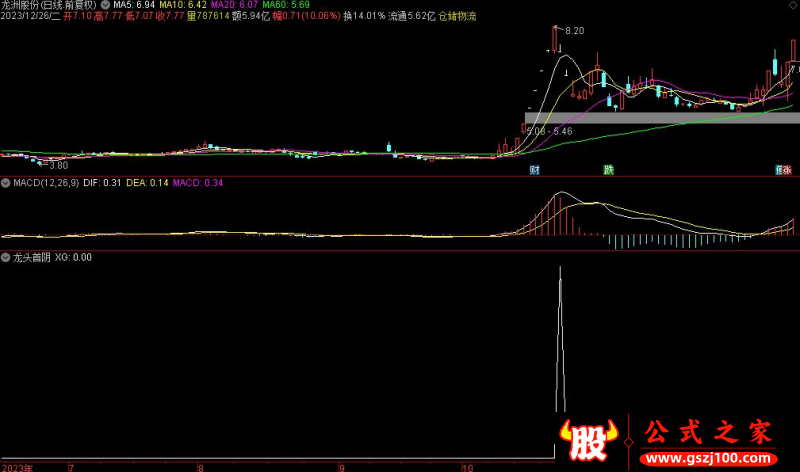Click the XG: 0.00 value

[73, 258]
